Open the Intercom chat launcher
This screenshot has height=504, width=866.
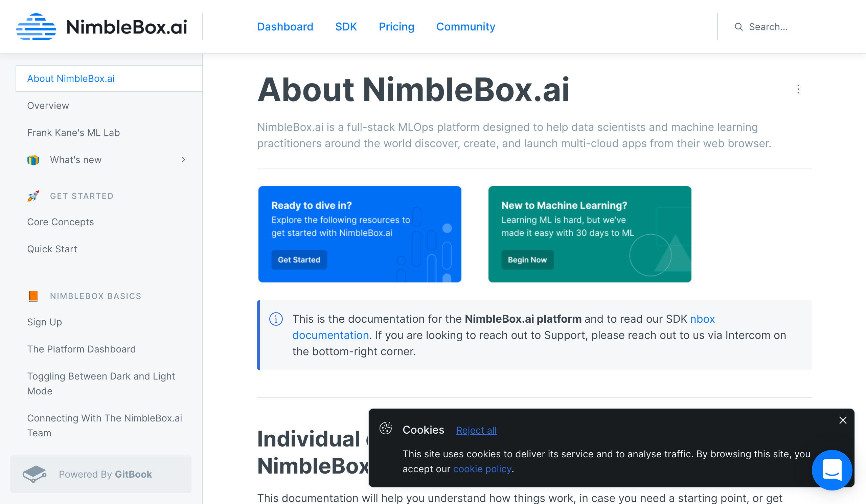[831, 470]
